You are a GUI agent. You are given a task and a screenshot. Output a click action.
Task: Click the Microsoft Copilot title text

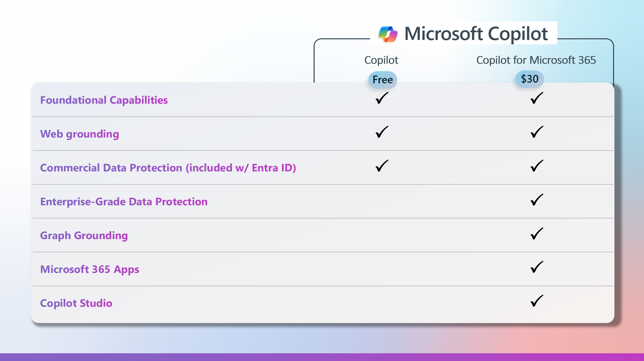pos(476,34)
